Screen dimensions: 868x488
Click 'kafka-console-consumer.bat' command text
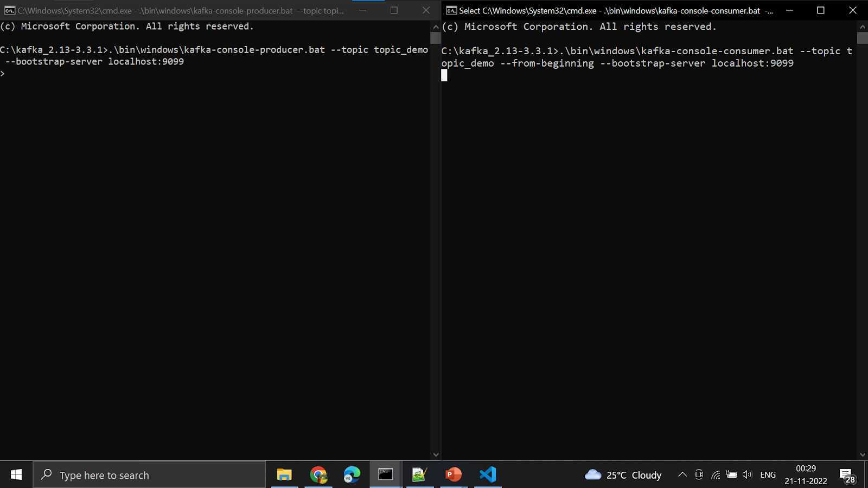pyautogui.click(x=717, y=51)
